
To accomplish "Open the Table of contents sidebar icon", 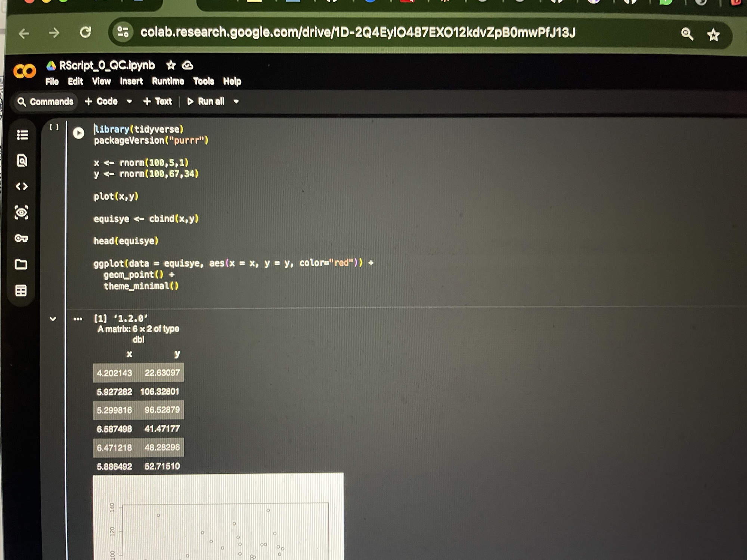I will (22, 135).
